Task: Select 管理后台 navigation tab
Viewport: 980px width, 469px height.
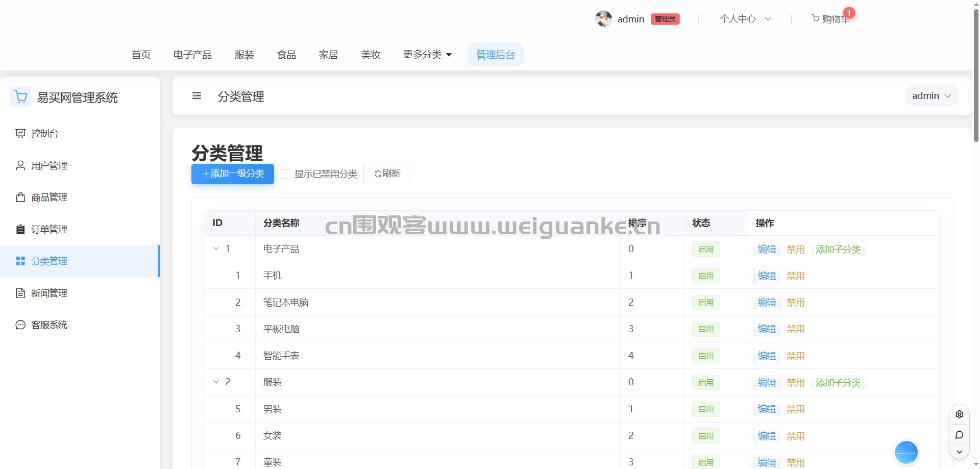Action: click(496, 55)
